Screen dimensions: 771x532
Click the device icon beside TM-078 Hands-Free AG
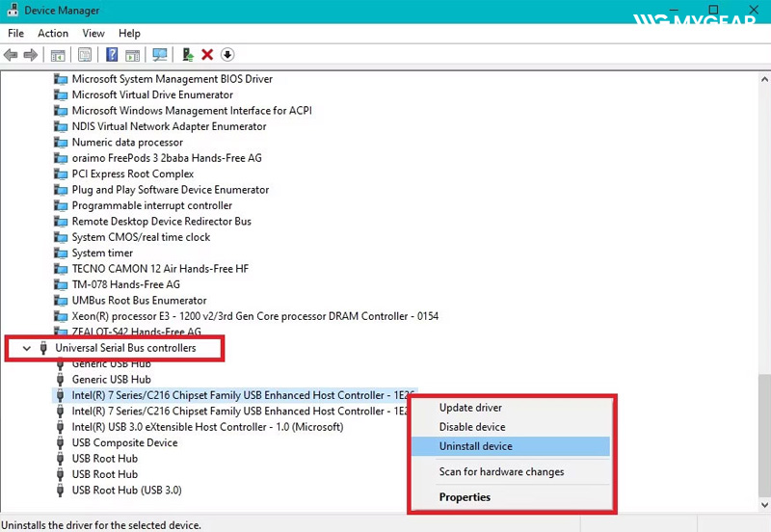[61, 284]
